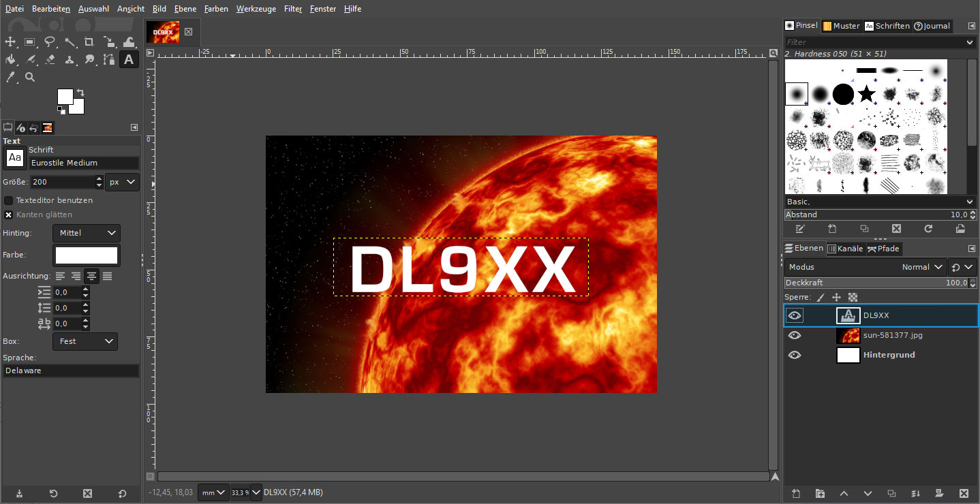The height and width of the screenshot is (504, 980).
Task: Open the Modus dropdown showing Normal
Action: tap(923, 266)
